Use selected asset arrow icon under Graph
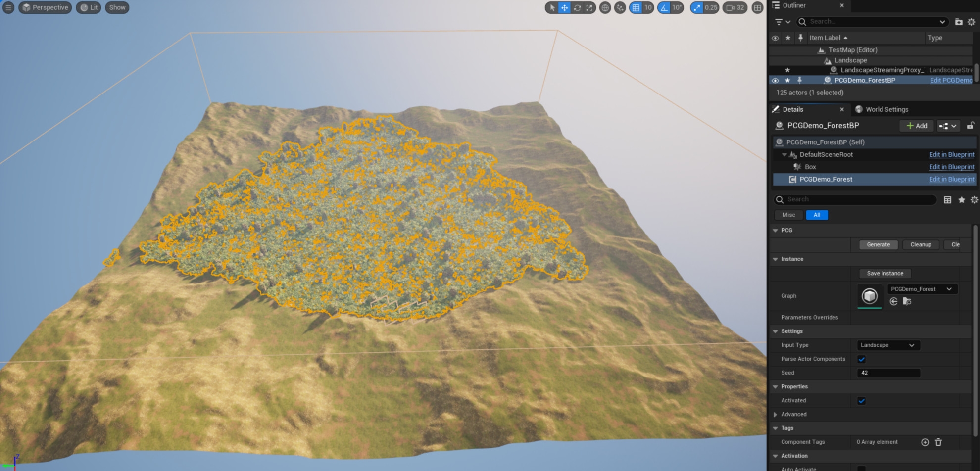Viewport: 980px width, 471px height. tap(893, 302)
